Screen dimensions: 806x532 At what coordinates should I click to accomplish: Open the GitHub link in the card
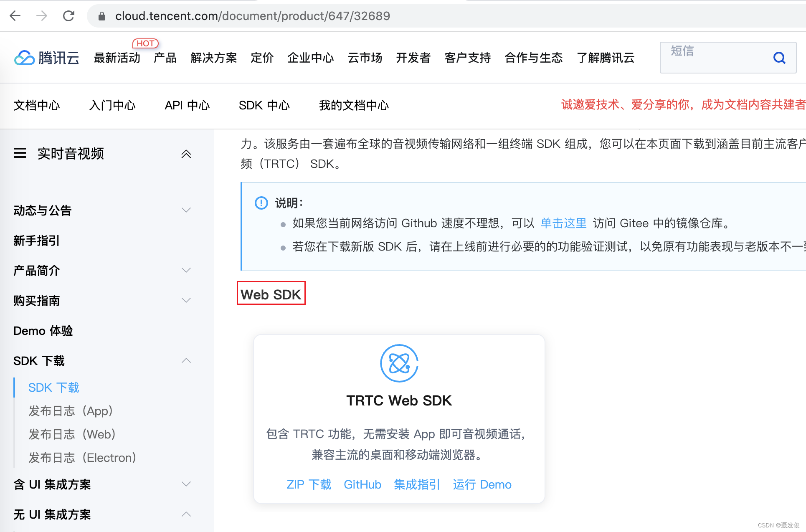[x=362, y=484]
